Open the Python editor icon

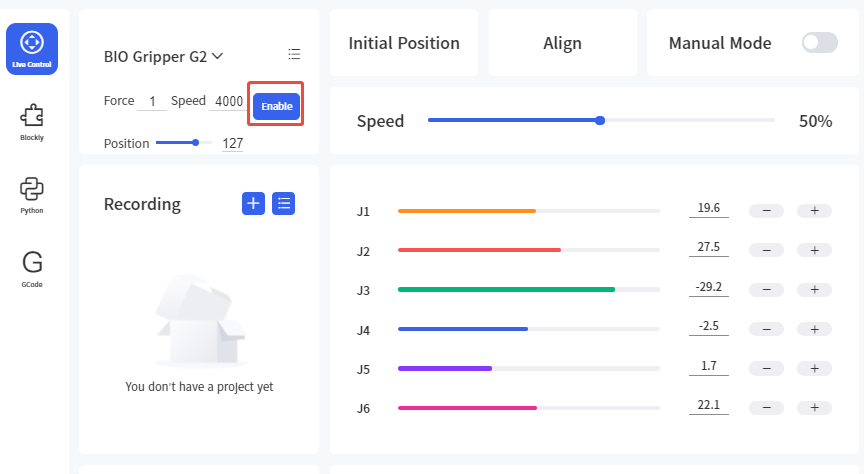click(32, 195)
